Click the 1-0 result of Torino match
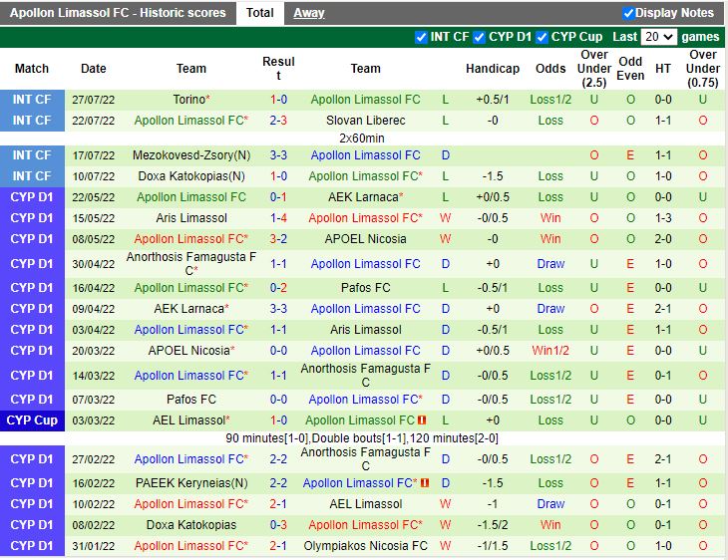This screenshot has width=728, height=560. [278, 100]
